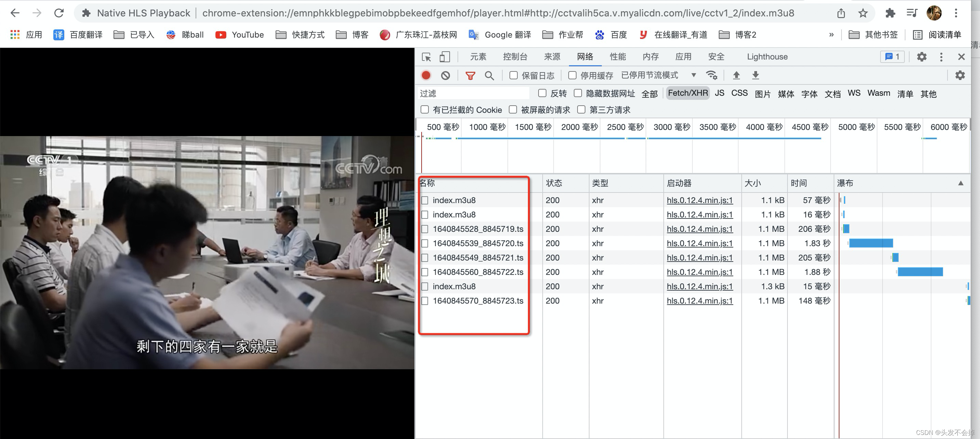Expand the hidden bookmarks chevron »
Viewport: 980px width, 439px height.
point(831,35)
